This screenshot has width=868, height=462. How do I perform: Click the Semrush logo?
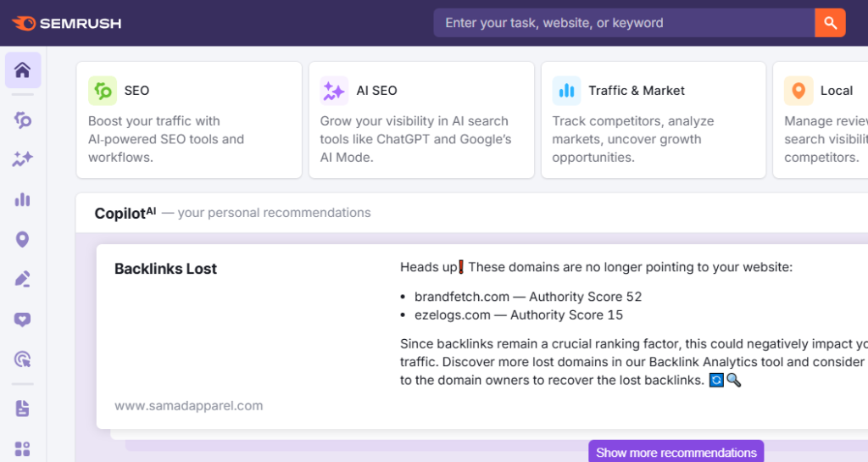pos(66,23)
